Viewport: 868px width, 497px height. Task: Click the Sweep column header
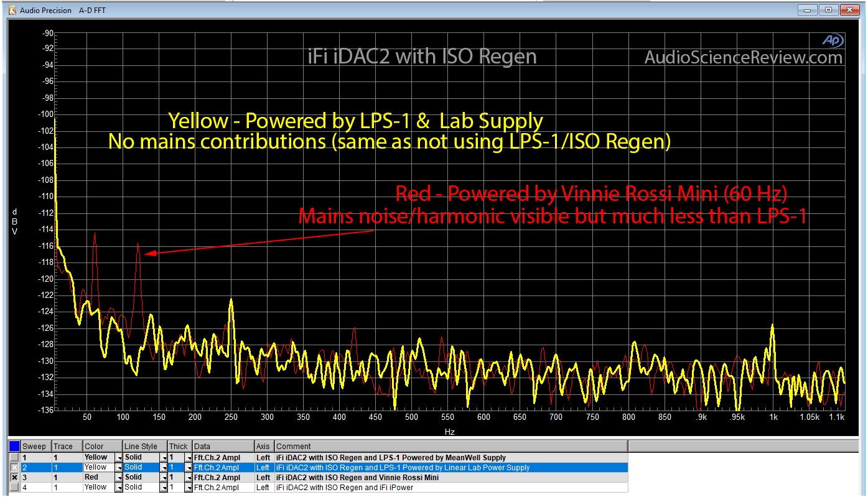click(x=36, y=446)
